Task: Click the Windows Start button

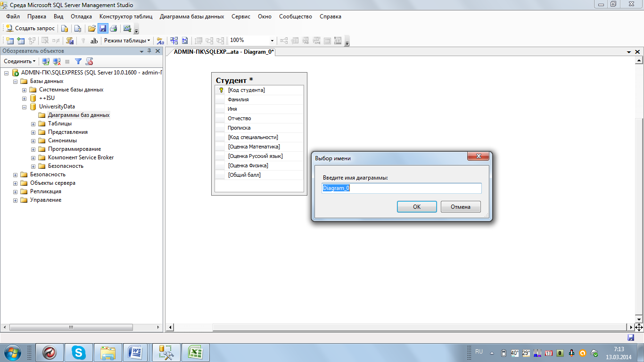Action: point(13,352)
